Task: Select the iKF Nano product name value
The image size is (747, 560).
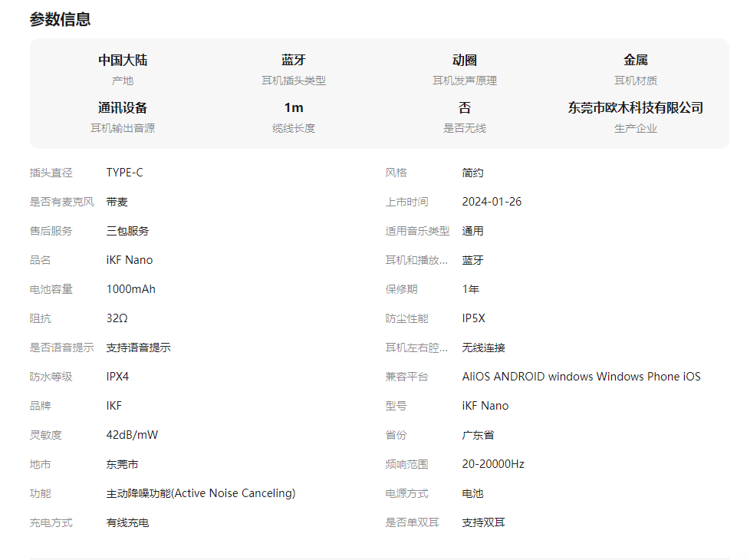Action: click(x=129, y=260)
